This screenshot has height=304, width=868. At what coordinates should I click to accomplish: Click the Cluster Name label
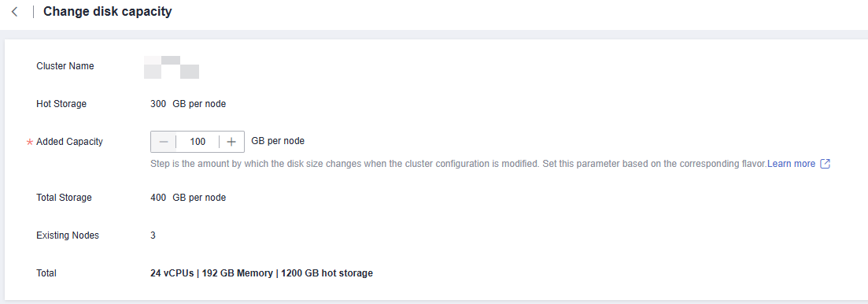click(x=65, y=66)
